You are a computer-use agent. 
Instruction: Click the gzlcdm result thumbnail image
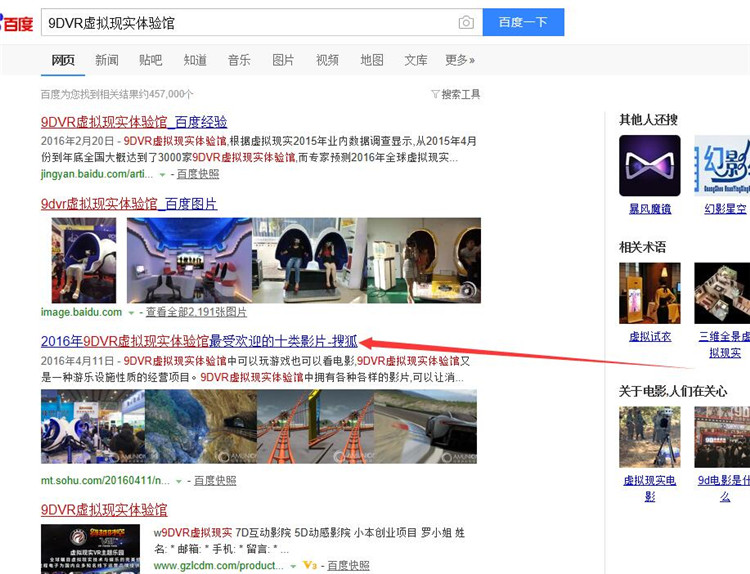(90, 549)
